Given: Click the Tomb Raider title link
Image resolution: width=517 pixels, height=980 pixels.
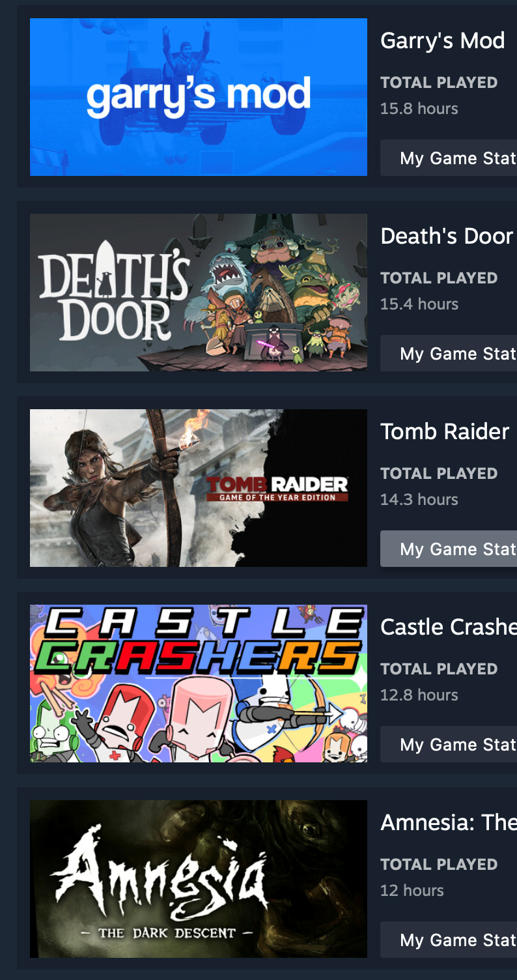Looking at the screenshot, I should pyautogui.click(x=445, y=432).
